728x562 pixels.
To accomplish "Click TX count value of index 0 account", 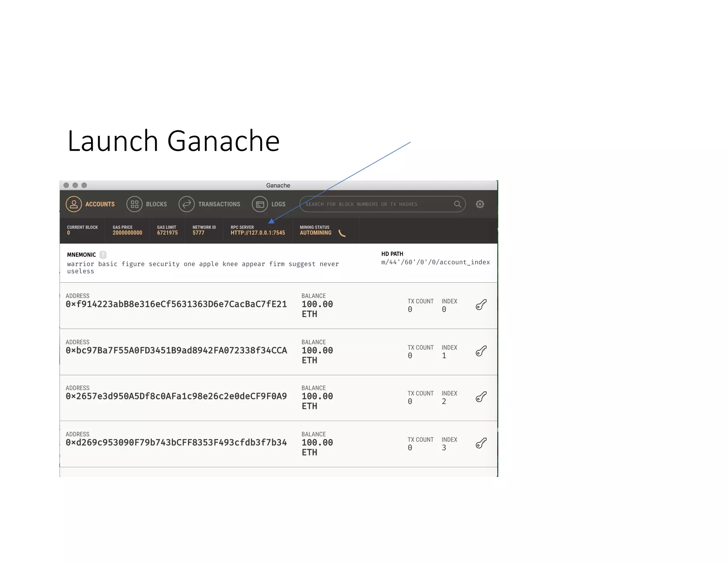I will point(410,309).
